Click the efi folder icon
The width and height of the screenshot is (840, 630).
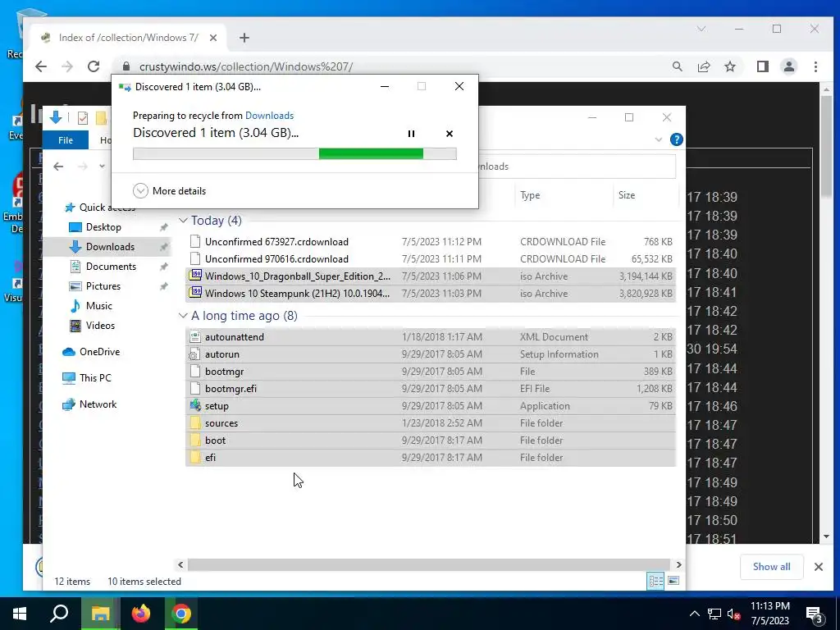pyautogui.click(x=195, y=458)
